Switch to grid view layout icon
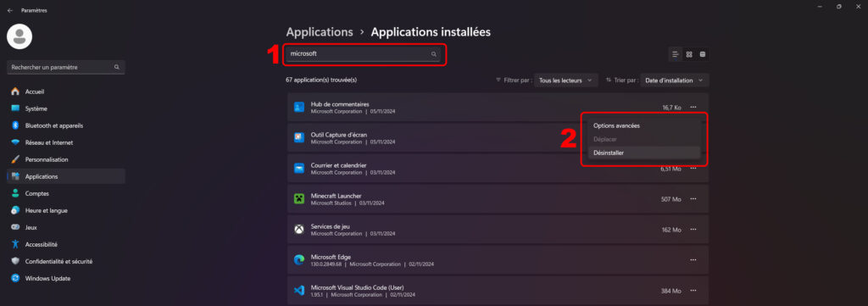 (689, 54)
